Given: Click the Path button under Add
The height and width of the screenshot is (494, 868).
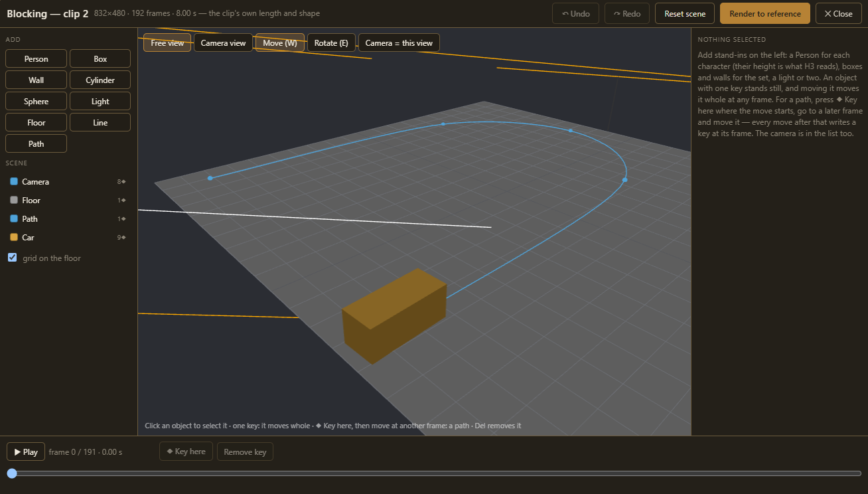Looking at the screenshot, I should point(36,143).
